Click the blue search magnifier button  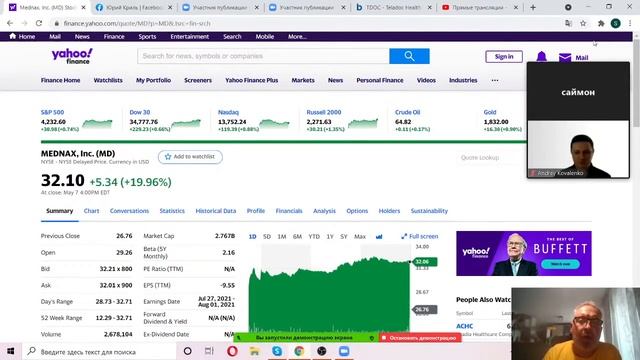coord(409,56)
